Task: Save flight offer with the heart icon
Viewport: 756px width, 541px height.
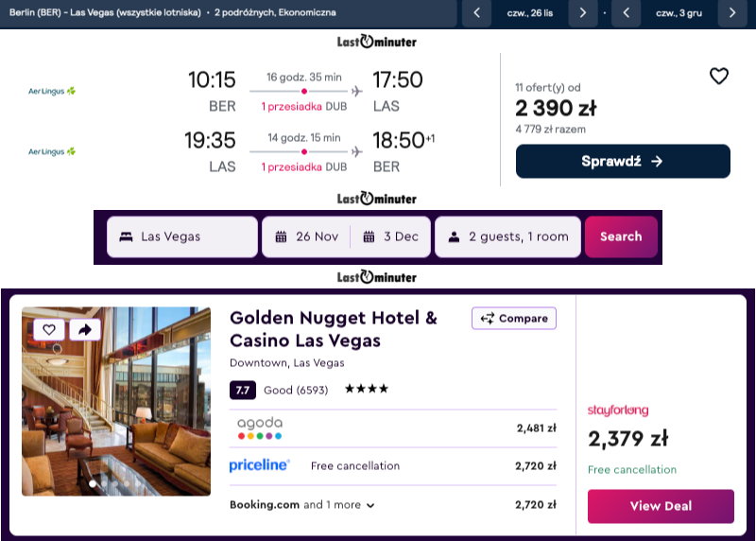Action: pos(718,77)
